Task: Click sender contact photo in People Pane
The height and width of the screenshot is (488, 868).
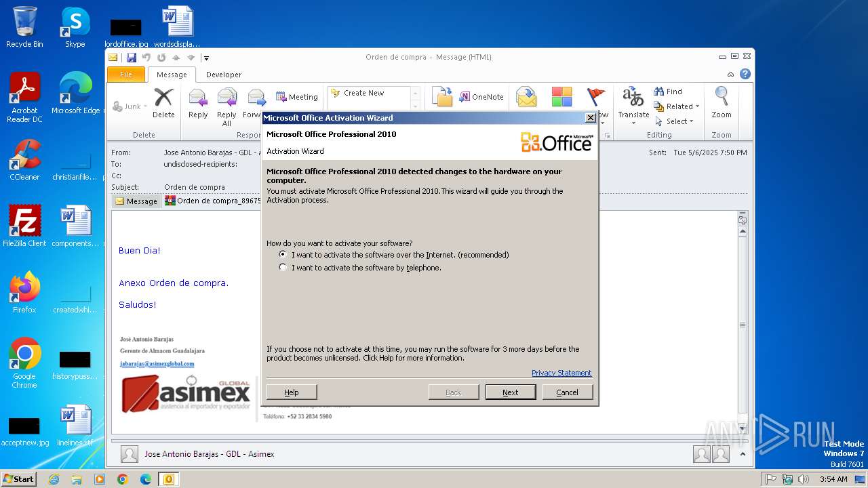Action: coord(130,454)
